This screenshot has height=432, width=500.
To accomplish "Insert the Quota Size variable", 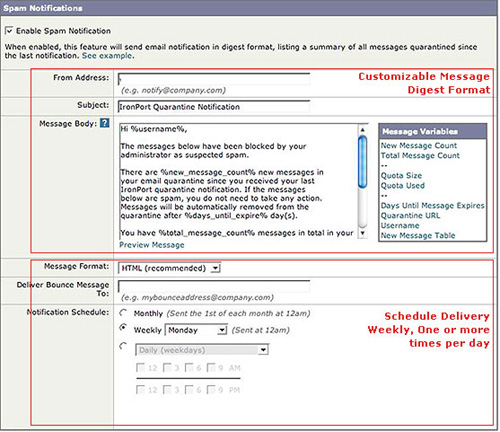I will (x=401, y=176).
